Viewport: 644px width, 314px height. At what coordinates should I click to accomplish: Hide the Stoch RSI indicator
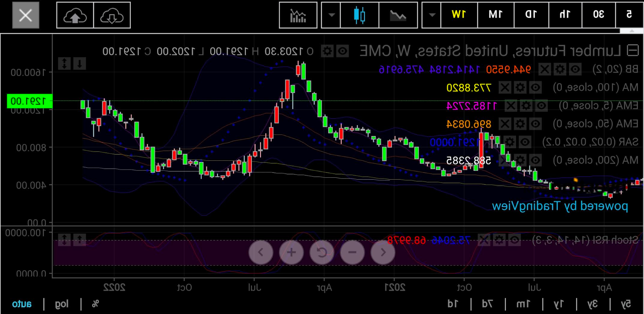coord(514,240)
